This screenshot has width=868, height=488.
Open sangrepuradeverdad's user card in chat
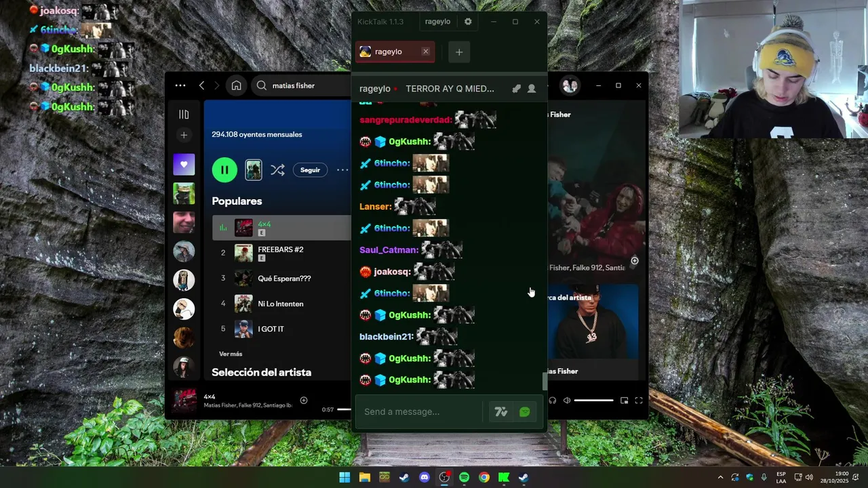(406, 120)
